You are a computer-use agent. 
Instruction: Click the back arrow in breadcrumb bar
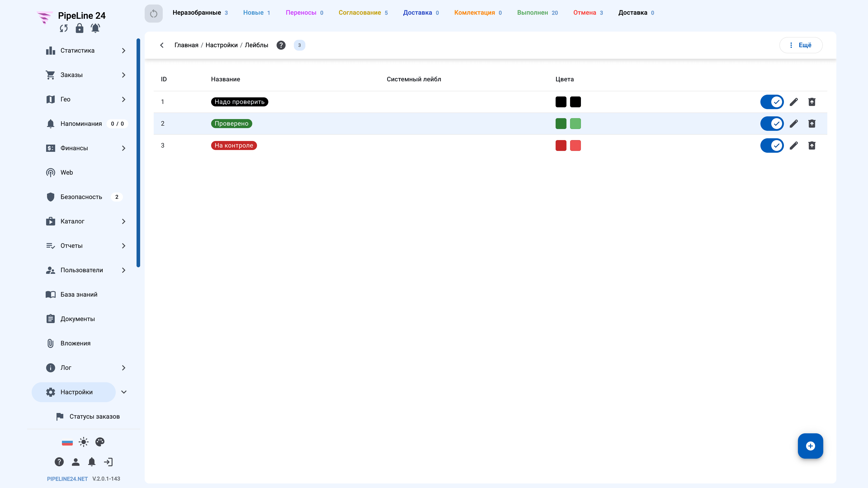pyautogui.click(x=162, y=45)
